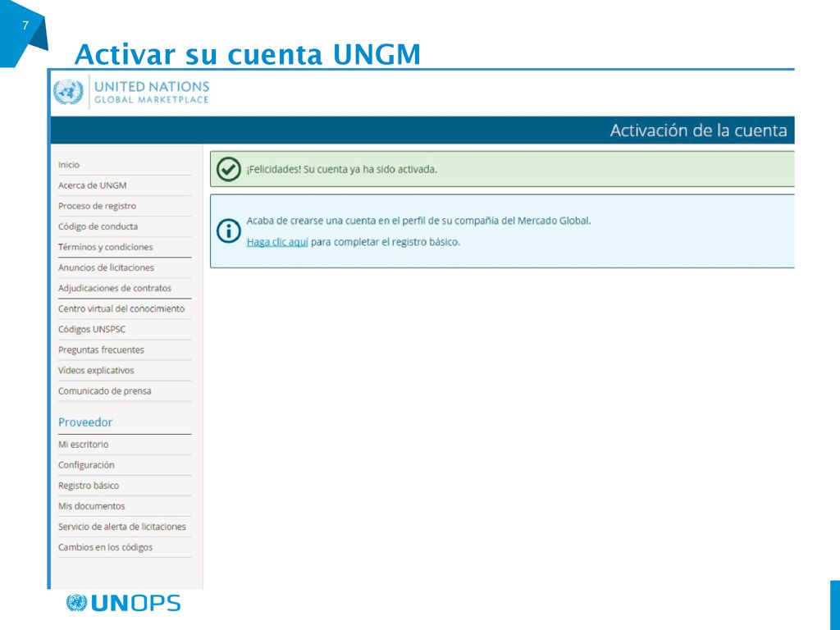Click the United Nations emblem logo
The image size is (840, 630).
click(68, 92)
